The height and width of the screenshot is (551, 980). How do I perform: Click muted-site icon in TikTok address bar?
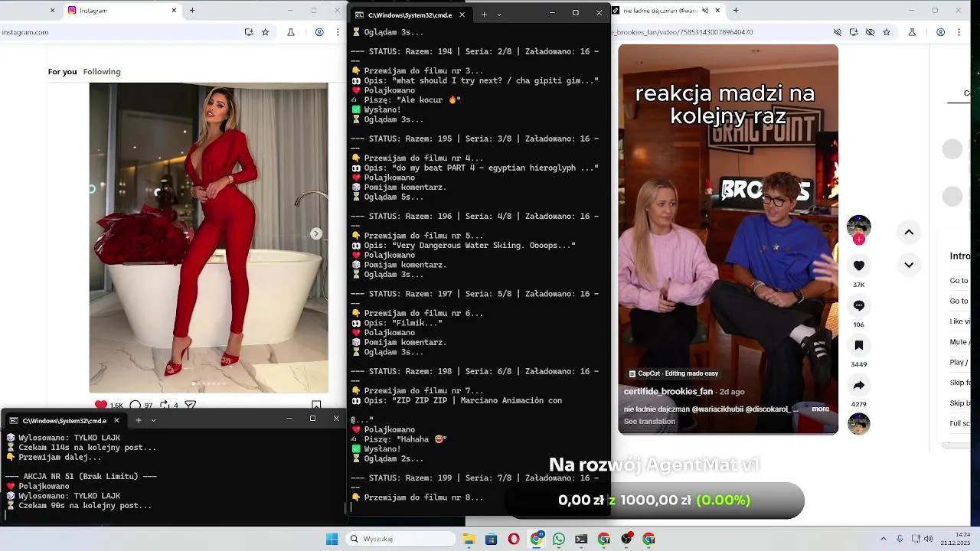pos(837,32)
